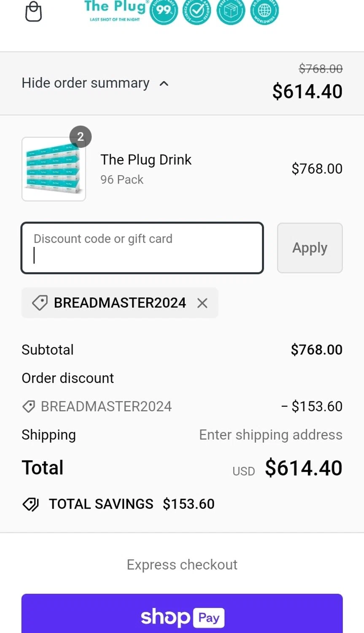Screen dimensions: 364x633
Task: Click the shipping box badge icon
Action: 231,11
